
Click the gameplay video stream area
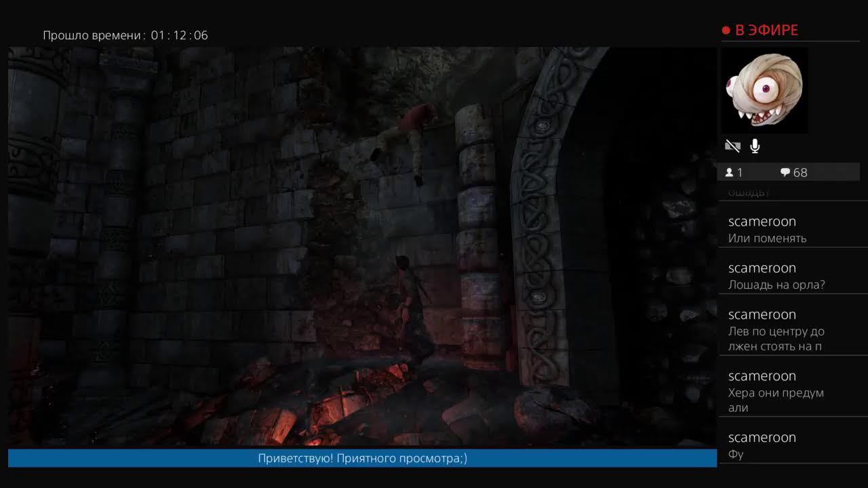tap(362, 247)
